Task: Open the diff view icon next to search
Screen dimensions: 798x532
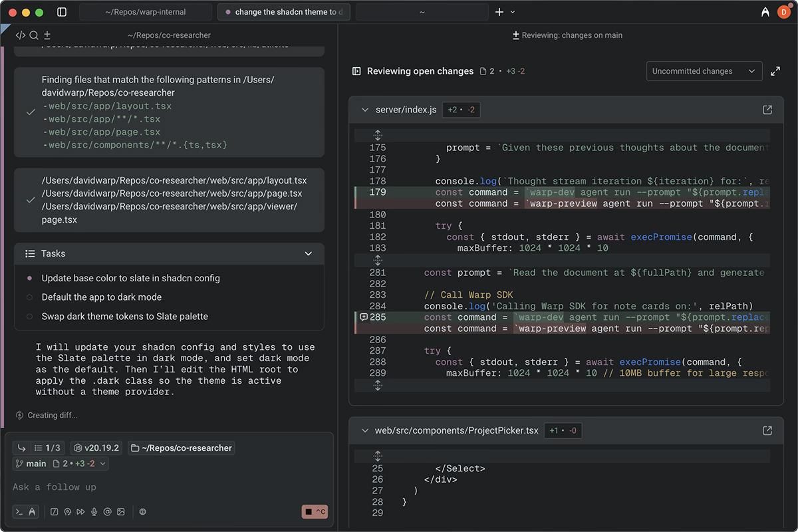Action: coord(47,35)
